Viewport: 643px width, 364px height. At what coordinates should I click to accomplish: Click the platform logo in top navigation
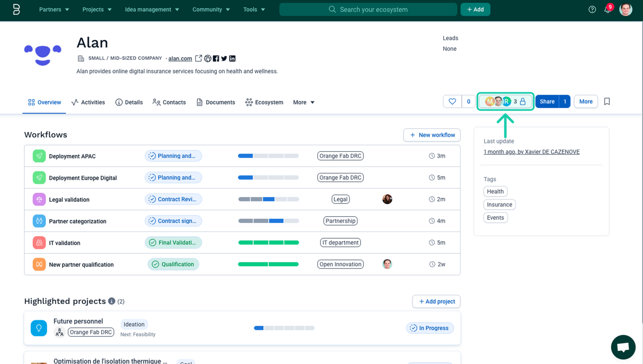click(x=16, y=9)
